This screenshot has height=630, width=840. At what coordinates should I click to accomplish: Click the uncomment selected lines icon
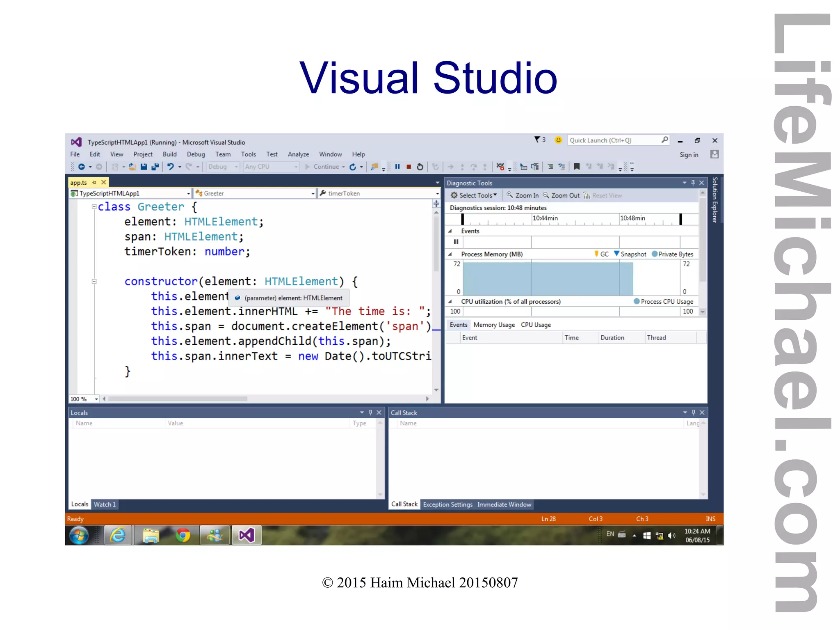pos(562,167)
